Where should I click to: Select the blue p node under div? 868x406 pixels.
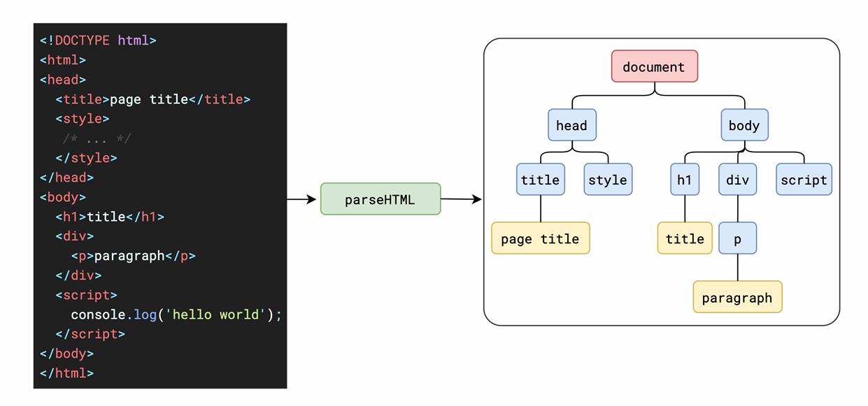(x=737, y=238)
